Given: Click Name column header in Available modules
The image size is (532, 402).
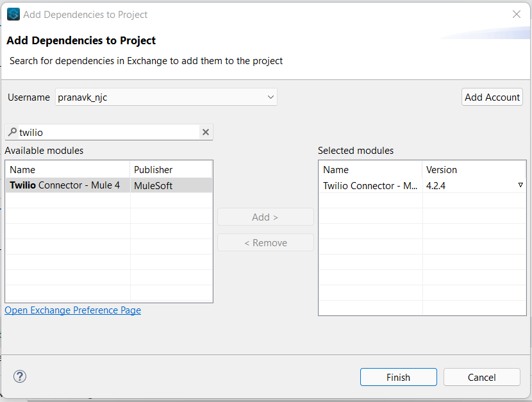Looking at the screenshot, I should pyautogui.click(x=67, y=169).
